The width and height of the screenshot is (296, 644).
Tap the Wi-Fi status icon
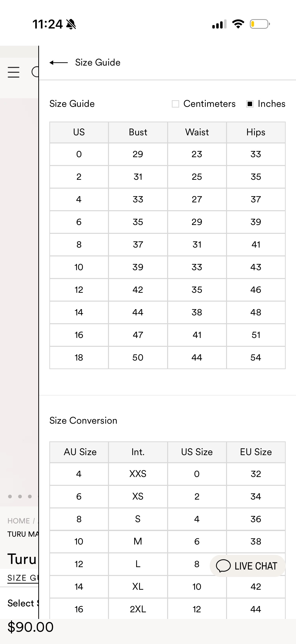[238, 24]
